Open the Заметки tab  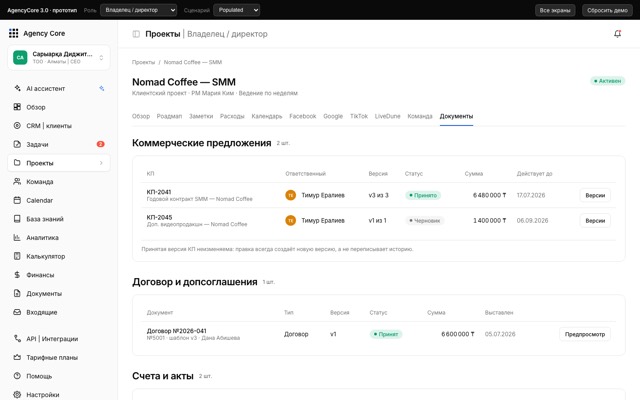(201, 116)
